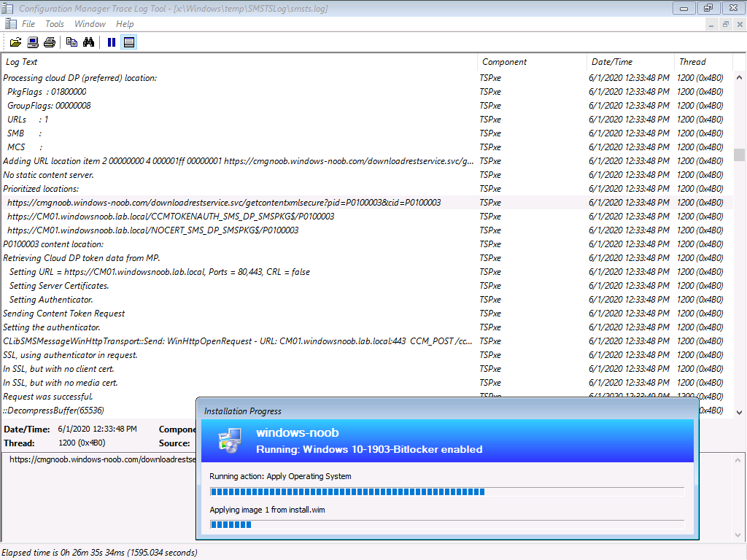Click the Log Text column header
The height and width of the screenshot is (560, 747).
239,62
